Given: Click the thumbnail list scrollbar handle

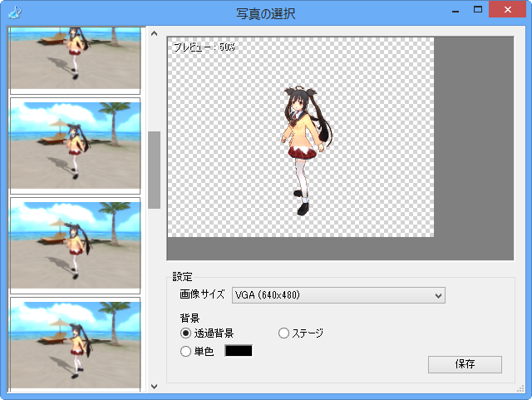Looking at the screenshot, I should click(154, 170).
